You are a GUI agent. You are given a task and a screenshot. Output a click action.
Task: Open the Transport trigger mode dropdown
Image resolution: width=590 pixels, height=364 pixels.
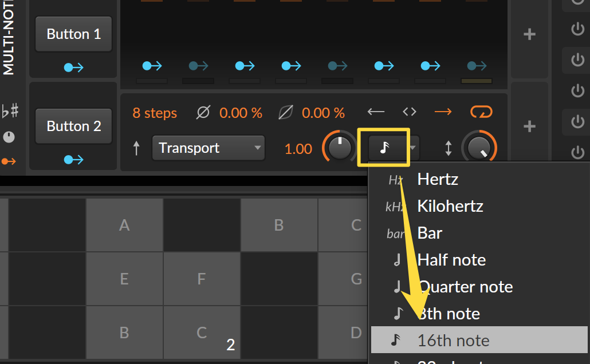click(209, 148)
